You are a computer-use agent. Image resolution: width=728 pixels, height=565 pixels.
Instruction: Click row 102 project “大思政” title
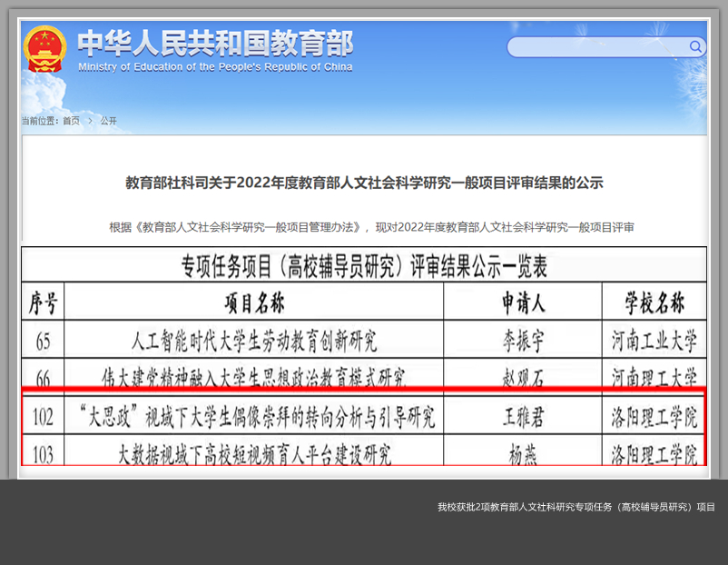point(254,417)
